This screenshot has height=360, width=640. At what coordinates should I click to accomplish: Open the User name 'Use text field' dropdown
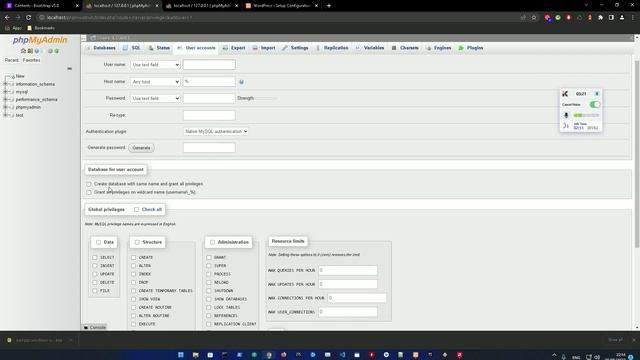coord(155,65)
